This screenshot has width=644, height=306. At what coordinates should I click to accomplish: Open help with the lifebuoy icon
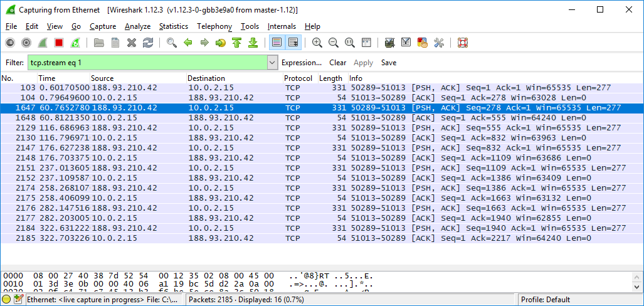click(x=463, y=42)
